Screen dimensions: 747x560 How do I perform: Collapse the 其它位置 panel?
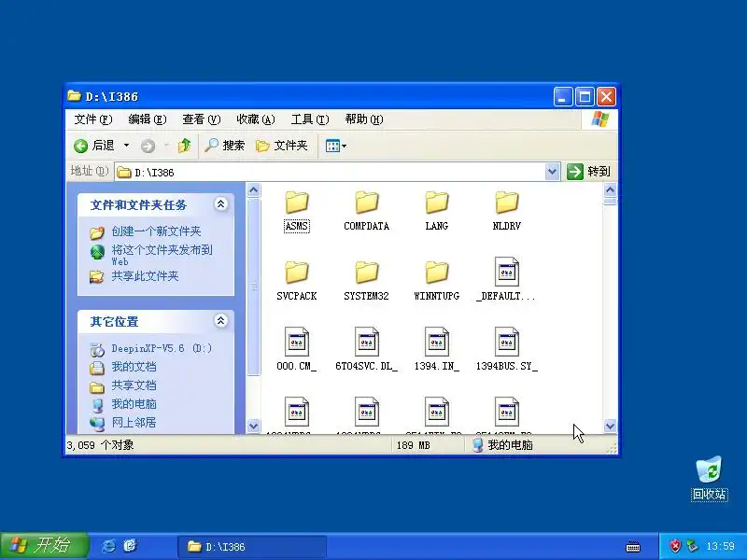click(221, 320)
